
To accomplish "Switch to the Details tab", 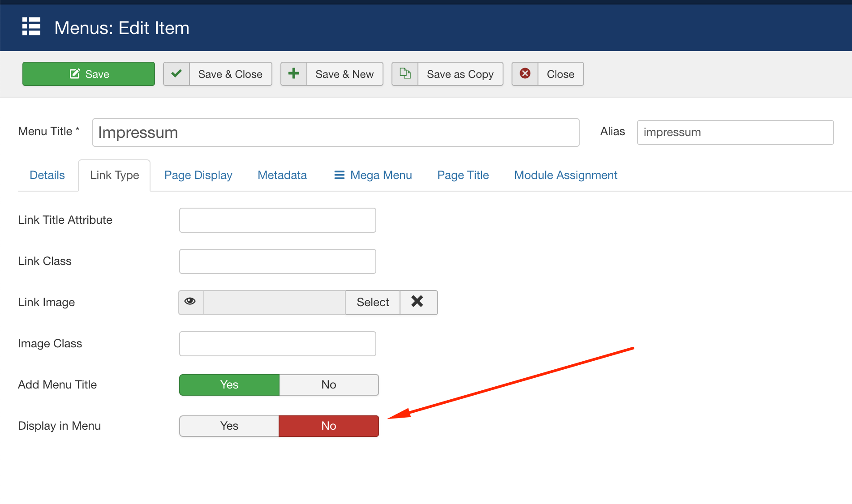I will [47, 175].
